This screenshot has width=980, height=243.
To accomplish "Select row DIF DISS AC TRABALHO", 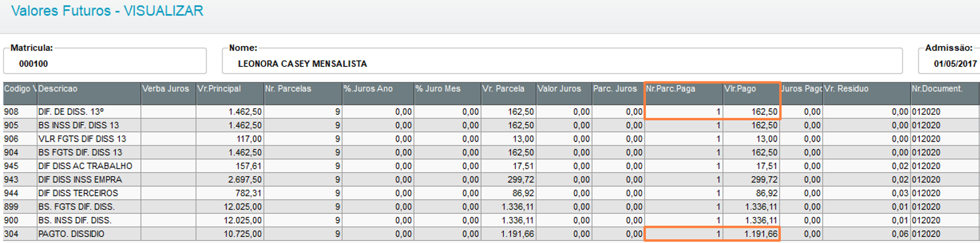I will click(x=491, y=166).
